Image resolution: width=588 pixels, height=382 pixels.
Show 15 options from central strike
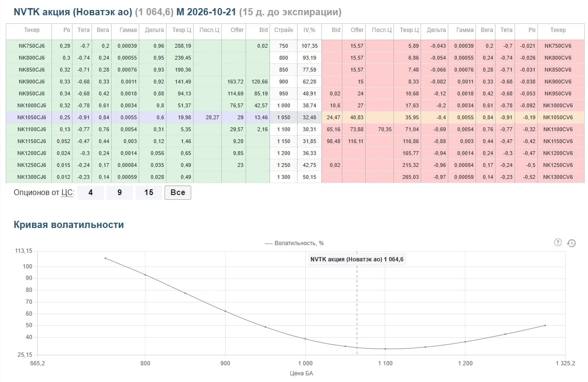(x=149, y=193)
